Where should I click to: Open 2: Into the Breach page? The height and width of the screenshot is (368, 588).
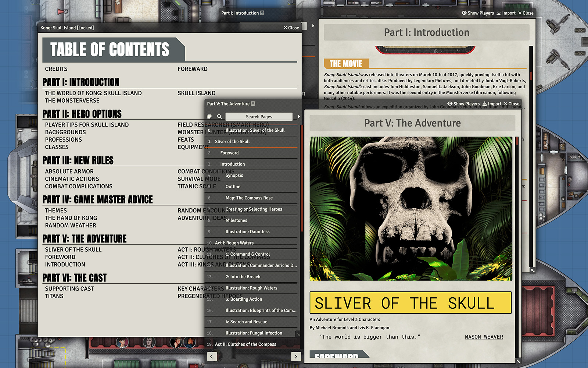(x=251, y=277)
